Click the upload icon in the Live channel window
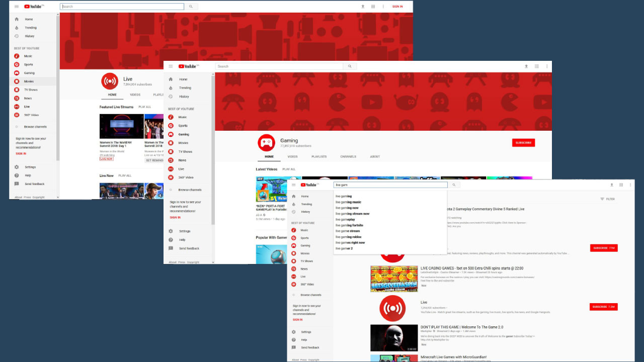The image size is (644, 362). coord(363,7)
